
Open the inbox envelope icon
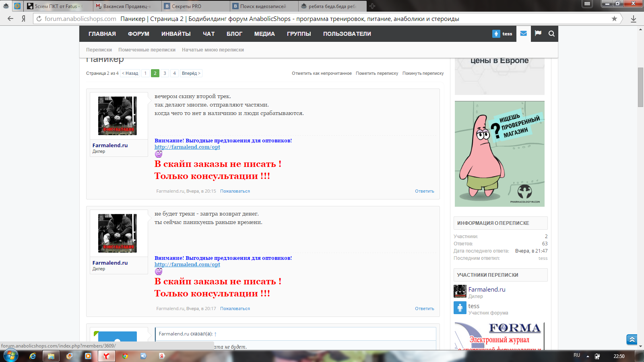523,34
